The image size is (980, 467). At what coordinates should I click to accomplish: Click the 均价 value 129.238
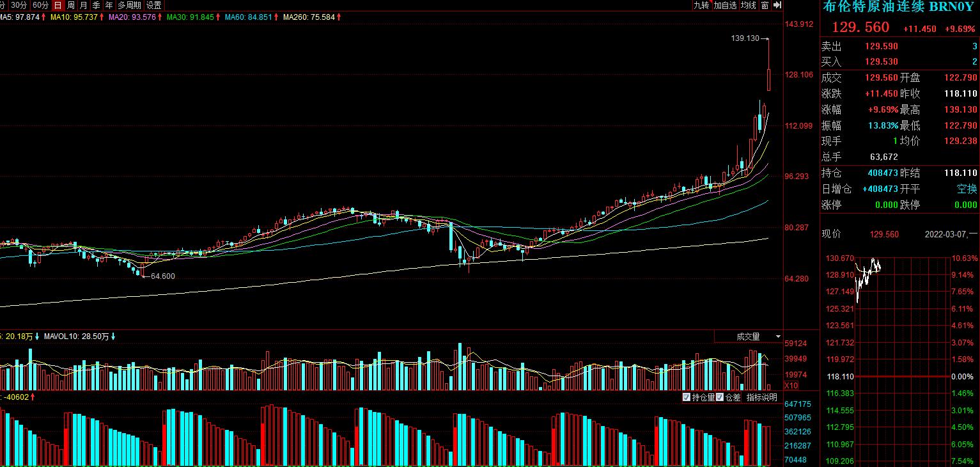[960, 141]
